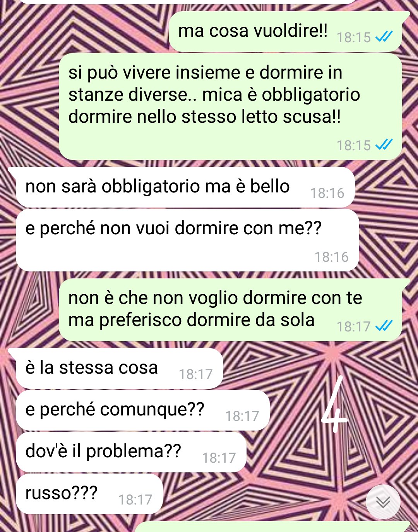Tap the message 'dov'è il problema??'
The height and width of the screenshot is (532, 418).
point(131,452)
